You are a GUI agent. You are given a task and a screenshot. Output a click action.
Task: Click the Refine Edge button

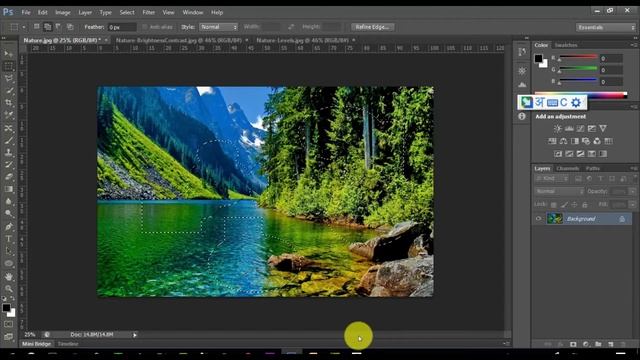[373, 27]
